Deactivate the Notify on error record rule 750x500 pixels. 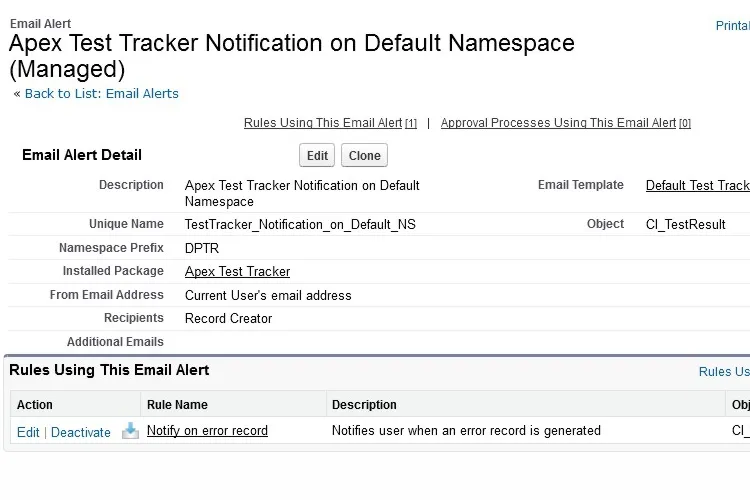tap(80, 433)
